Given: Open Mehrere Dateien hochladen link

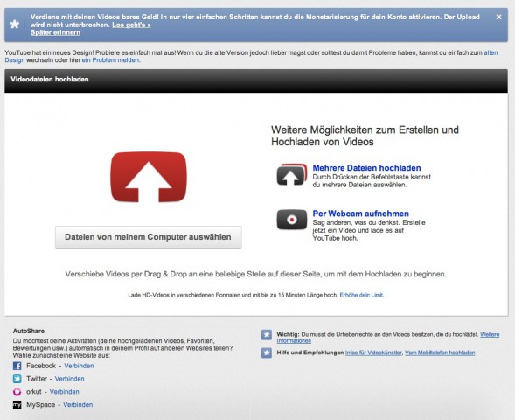Looking at the screenshot, I should click(366, 168).
